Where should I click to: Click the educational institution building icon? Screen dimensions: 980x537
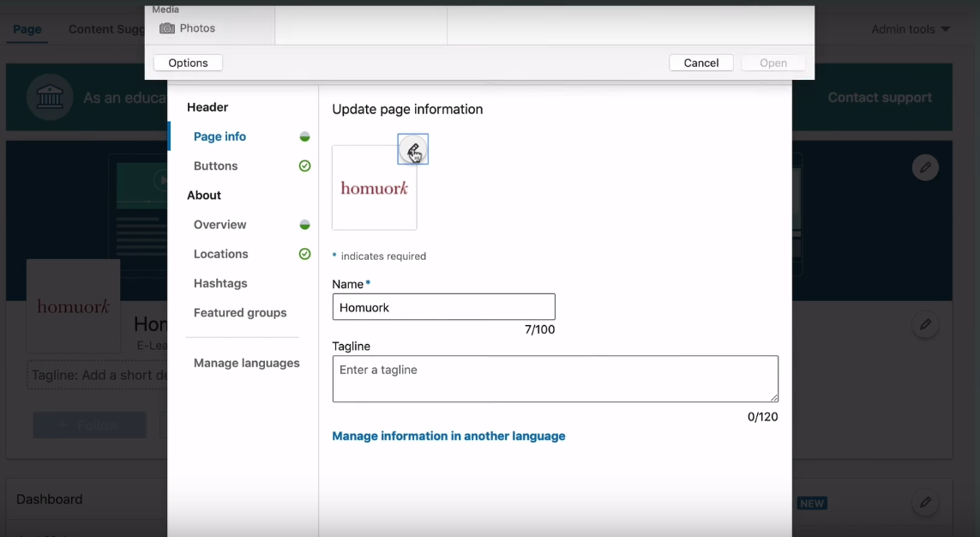coord(50,97)
